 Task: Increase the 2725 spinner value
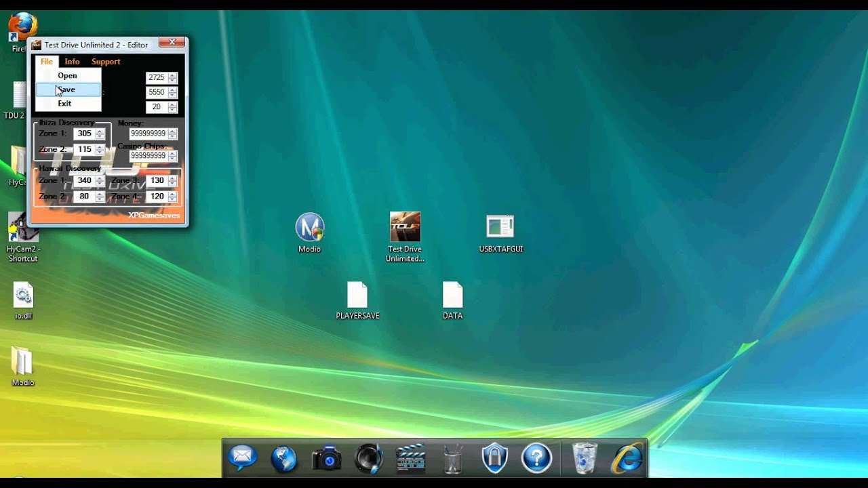[x=173, y=75]
